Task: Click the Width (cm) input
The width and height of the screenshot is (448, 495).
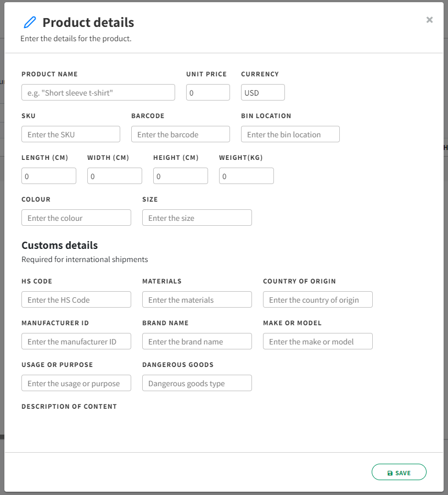Action: point(115,176)
